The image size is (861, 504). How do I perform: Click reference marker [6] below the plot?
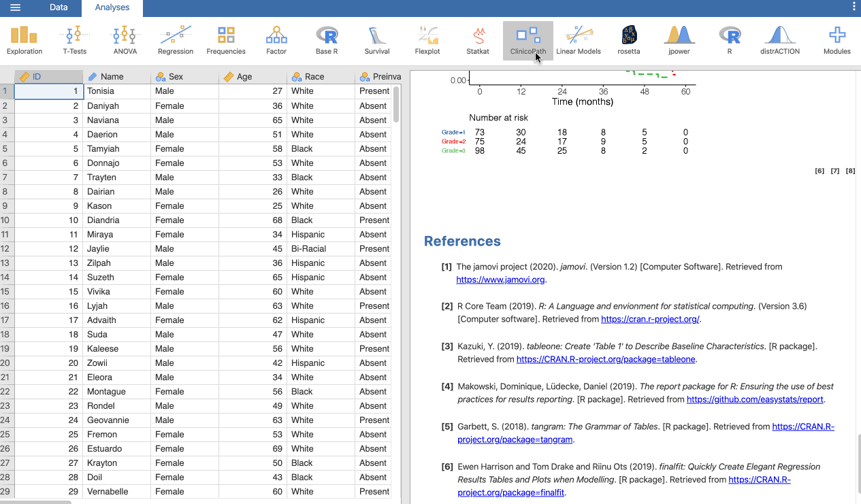[819, 171]
